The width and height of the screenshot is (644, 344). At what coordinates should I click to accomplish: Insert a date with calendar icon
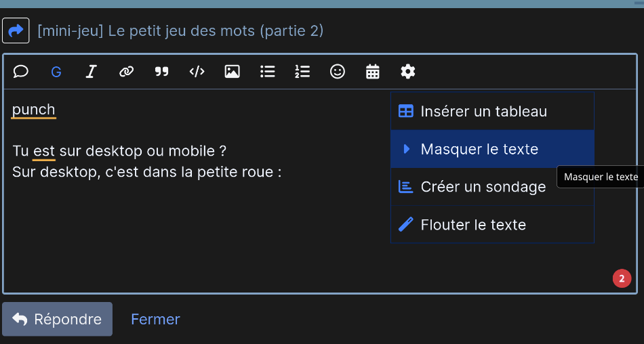click(x=373, y=71)
